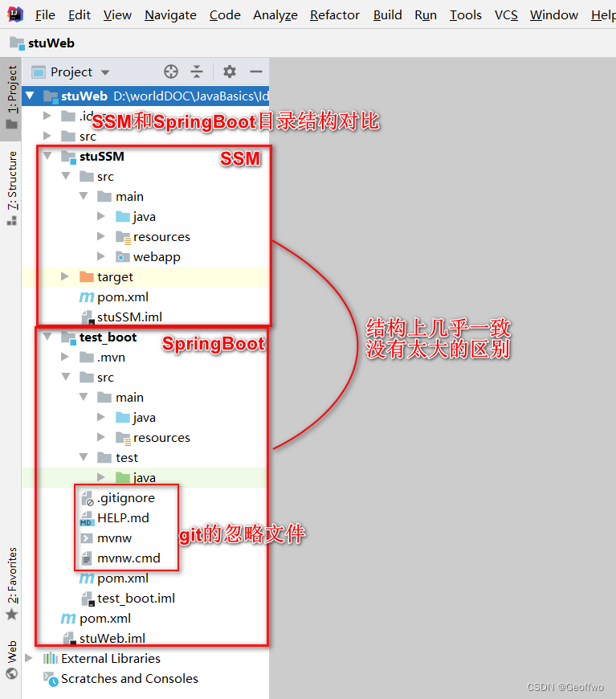This screenshot has height=699, width=616.
Task: Open the Analyze menu
Action: [275, 15]
